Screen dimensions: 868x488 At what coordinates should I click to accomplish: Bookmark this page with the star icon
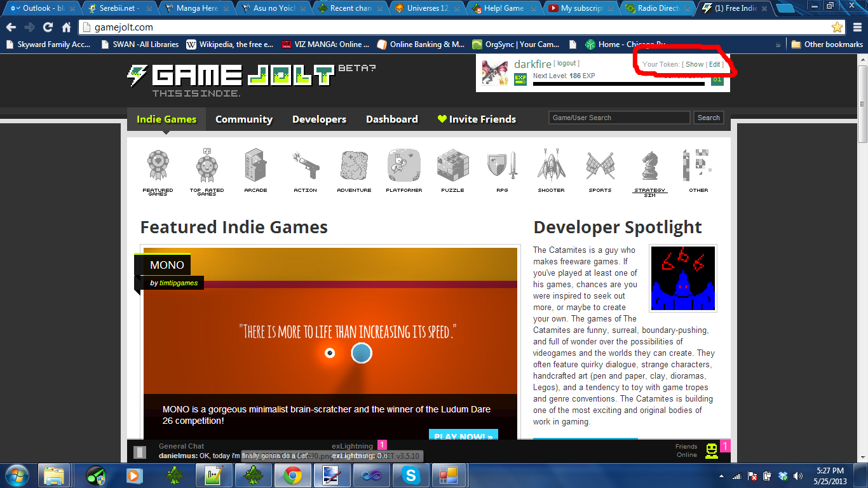click(x=837, y=27)
